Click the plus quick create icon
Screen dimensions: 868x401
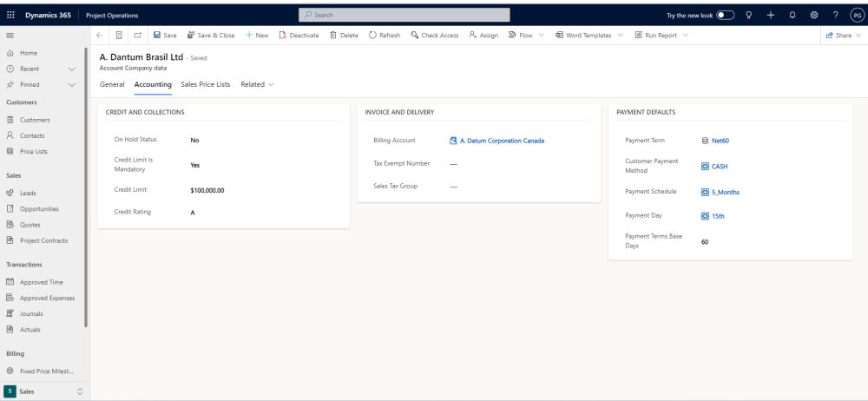point(771,16)
